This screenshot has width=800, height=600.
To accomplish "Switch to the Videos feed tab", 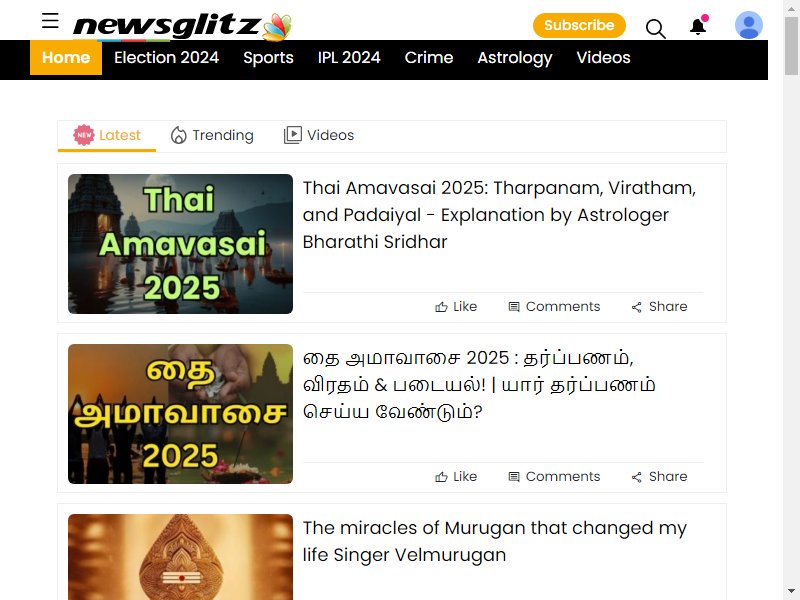I will click(319, 135).
